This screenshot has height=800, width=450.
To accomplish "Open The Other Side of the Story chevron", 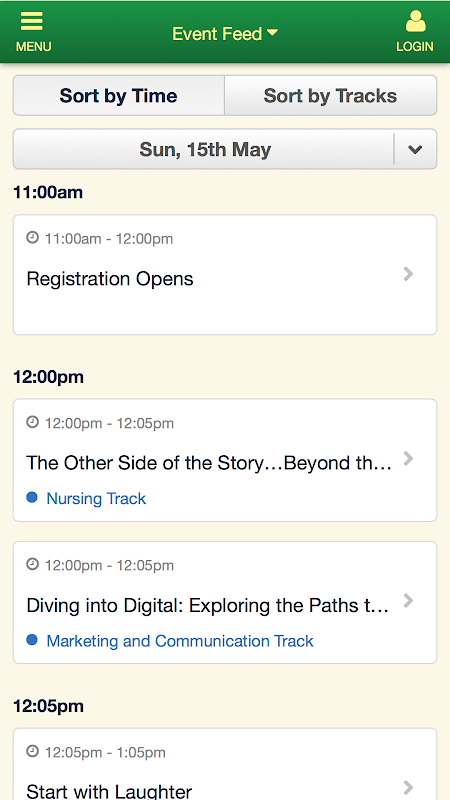I will coord(408,459).
